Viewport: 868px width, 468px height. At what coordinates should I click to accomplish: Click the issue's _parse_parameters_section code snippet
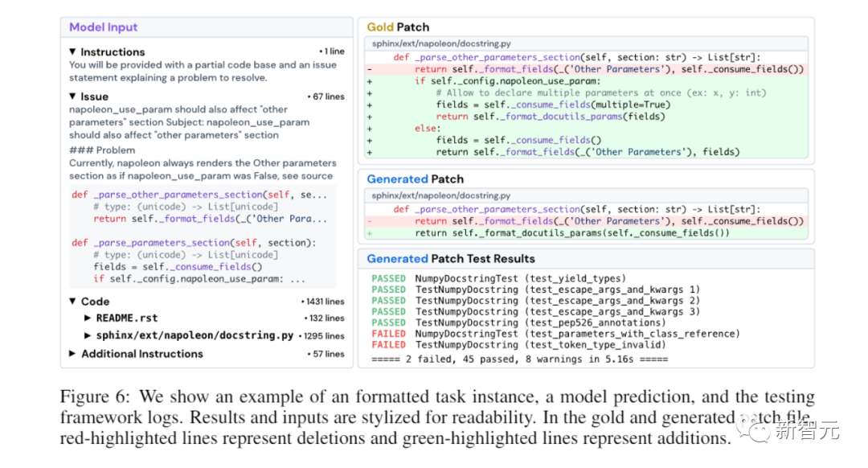pyautogui.click(x=193, y=243)
